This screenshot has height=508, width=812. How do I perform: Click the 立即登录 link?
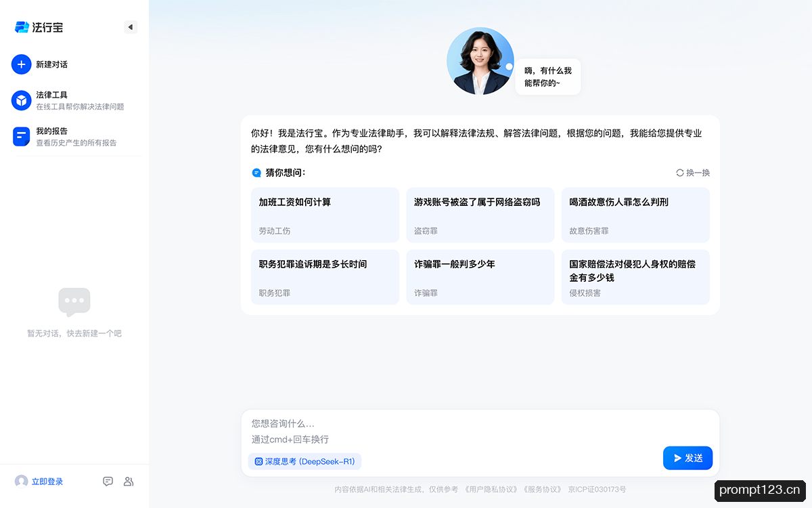point(47,482)
